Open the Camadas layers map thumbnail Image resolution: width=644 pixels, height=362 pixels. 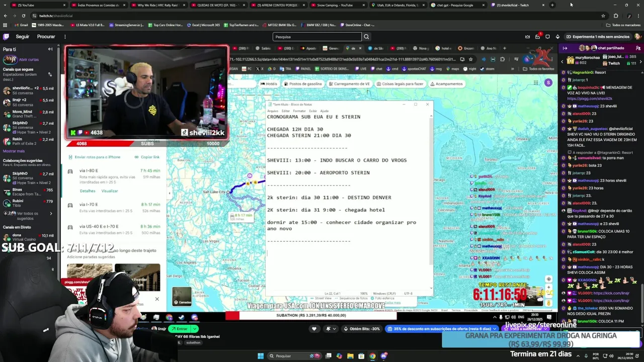pos(182,296)
